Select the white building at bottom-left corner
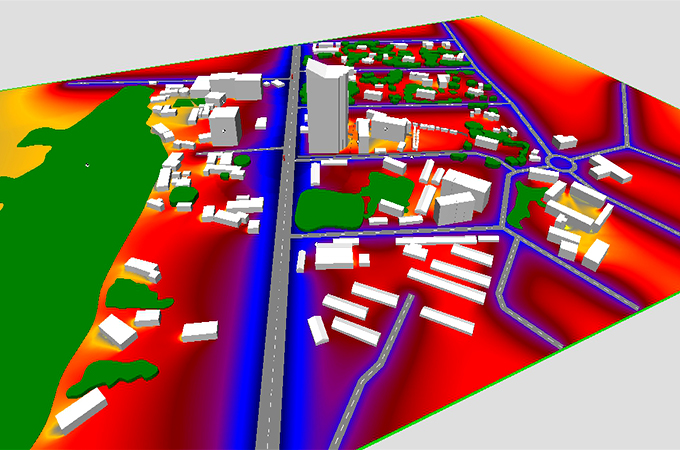Image resolution: width=680 pixels, height=450 pixels. click(80, 410)
